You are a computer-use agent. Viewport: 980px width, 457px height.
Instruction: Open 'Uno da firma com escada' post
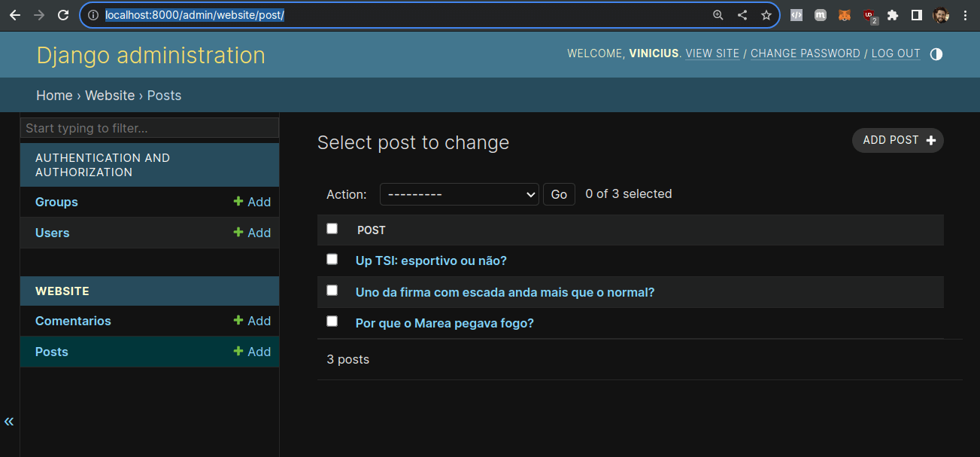coord(505,292)
